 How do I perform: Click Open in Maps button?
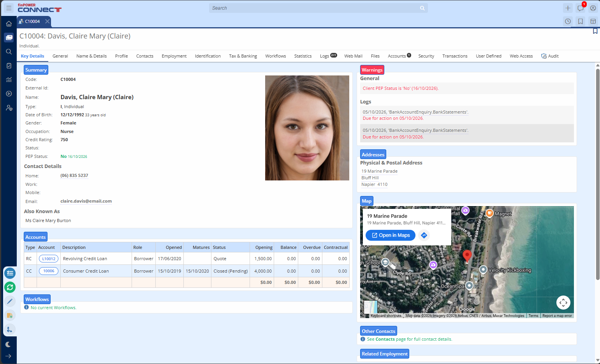tap(391, 235)
